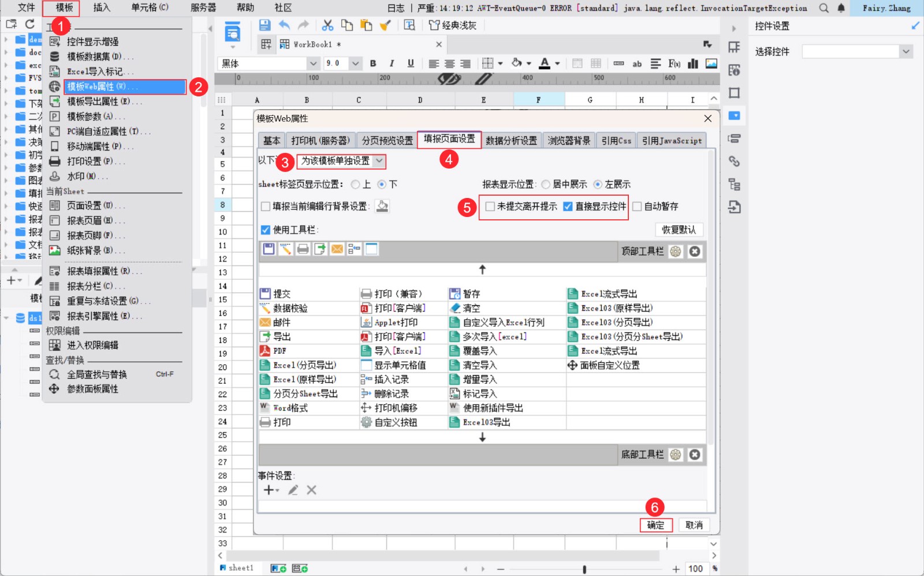Click 恢复默认 button
This screenshot has height=576, width=924.
point(679,230)
